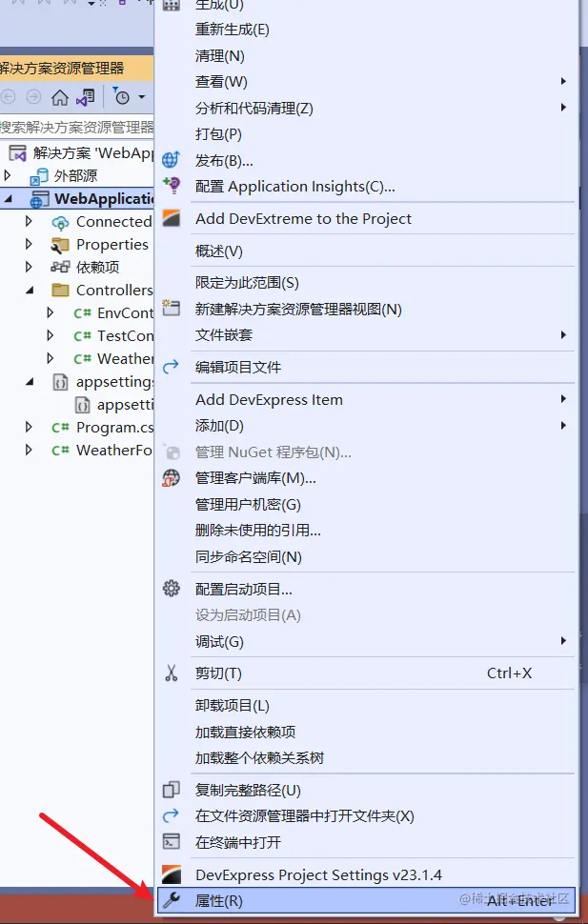Open the 文件嵌套 submenu
The width and height of the screenshot is (588, 924).
tap(366, 335)
